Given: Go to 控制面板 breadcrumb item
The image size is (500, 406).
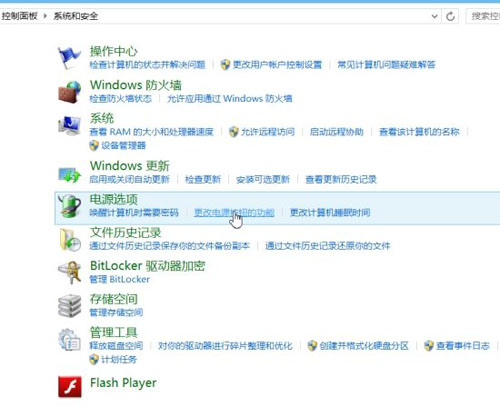Looking at the screenshot, I should point(19,16).
